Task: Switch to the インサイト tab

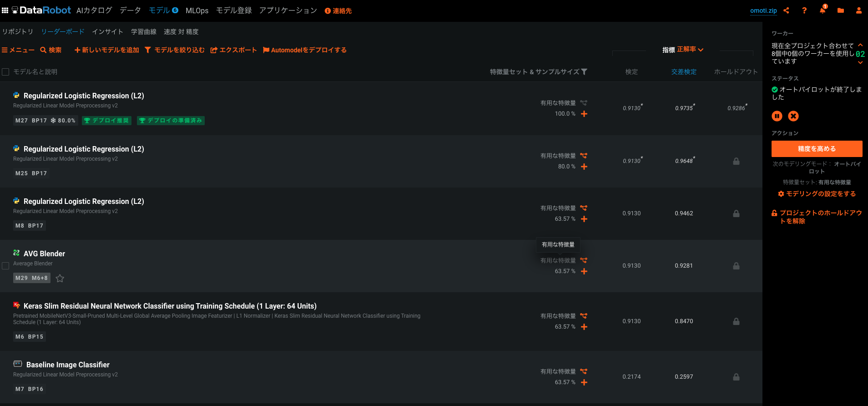Action: click(x=108, y=31)
